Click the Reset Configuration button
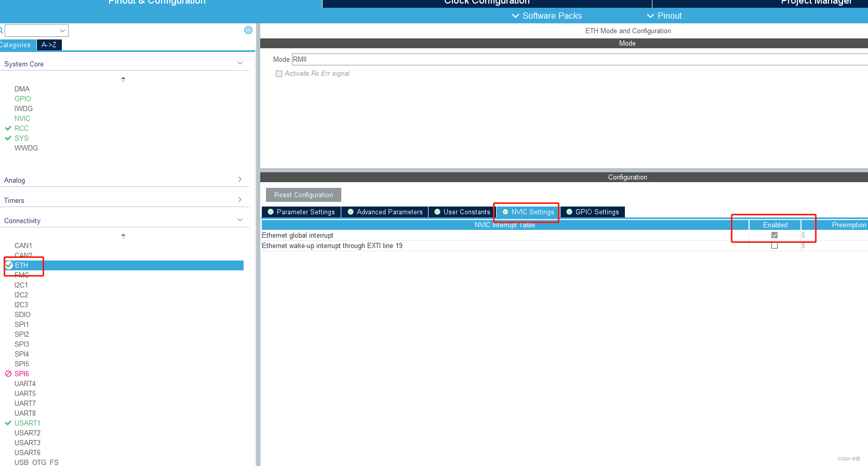This screenshot has width=868, height=466. (303, 195)
